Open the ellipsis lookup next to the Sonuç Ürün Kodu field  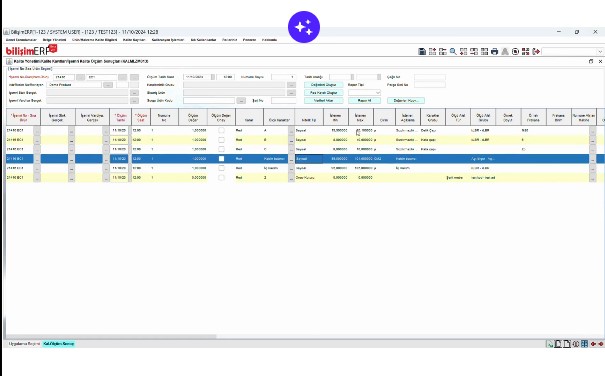click(241, 100)
